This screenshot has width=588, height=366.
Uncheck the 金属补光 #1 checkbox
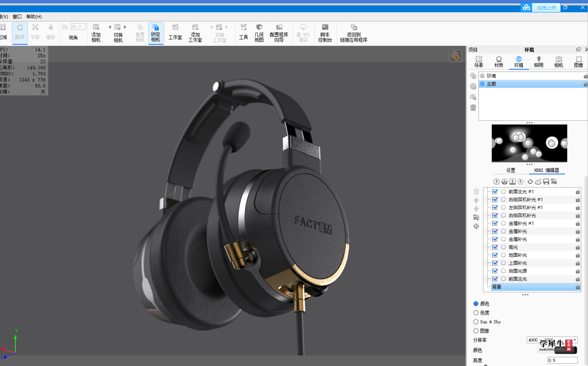pos(495,223)
